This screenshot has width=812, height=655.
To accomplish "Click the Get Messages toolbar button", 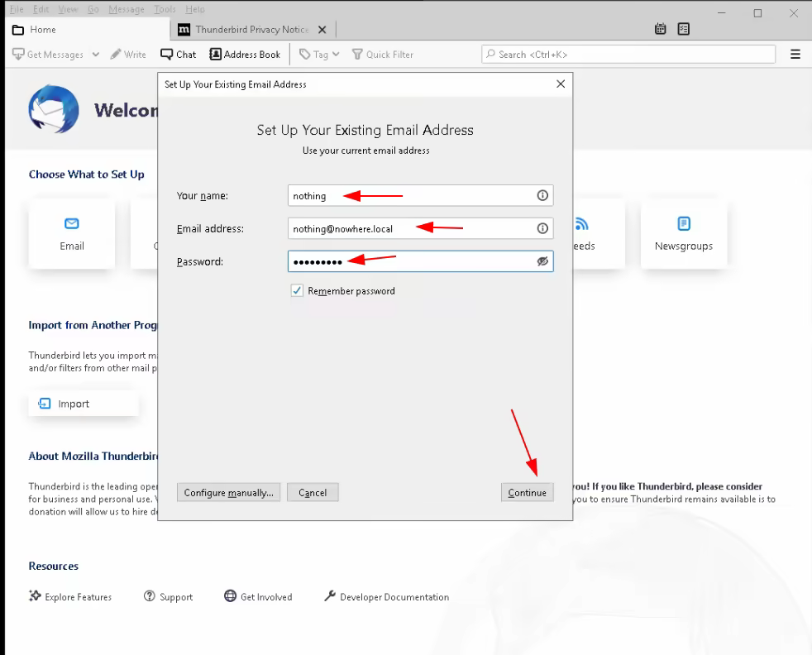I will point(48,55).
